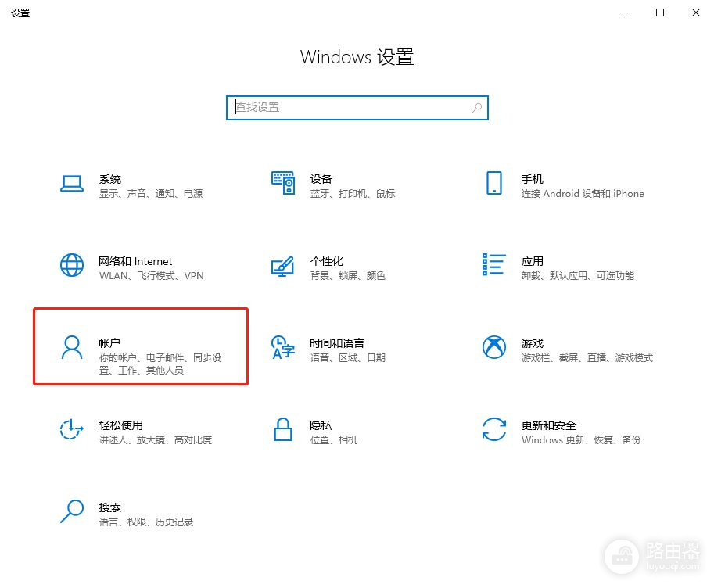Select the 时间和语言 category title

point(336,343)
